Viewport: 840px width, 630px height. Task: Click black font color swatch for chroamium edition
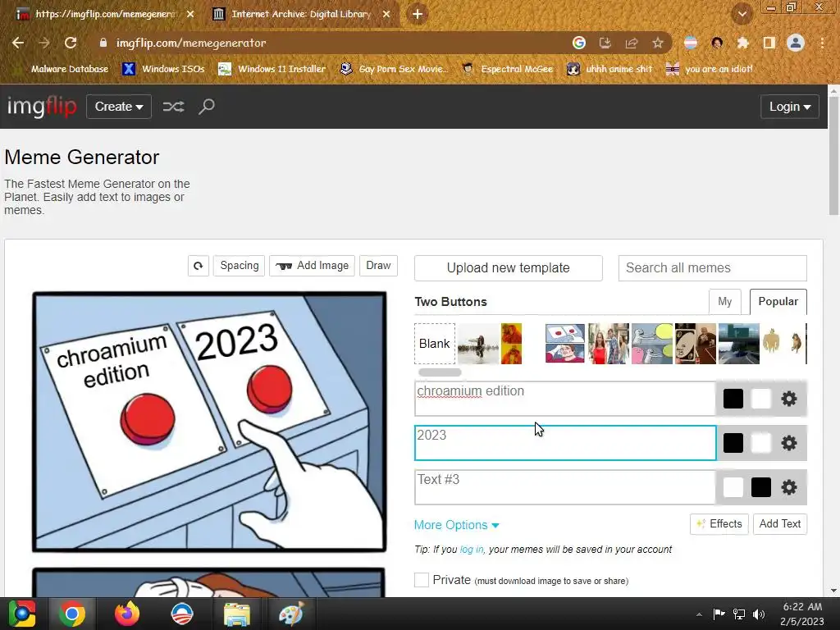tap(733, 399)
